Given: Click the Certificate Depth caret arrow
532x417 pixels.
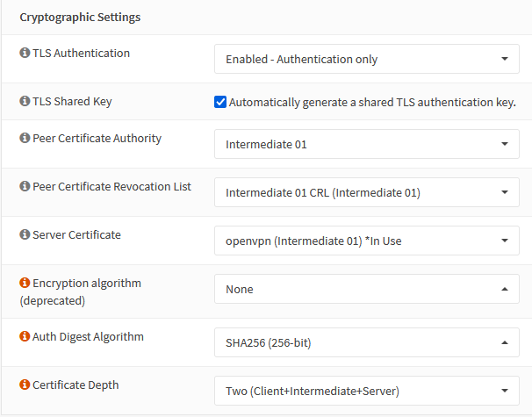Looking at the screenshot, I should point(505,391).
